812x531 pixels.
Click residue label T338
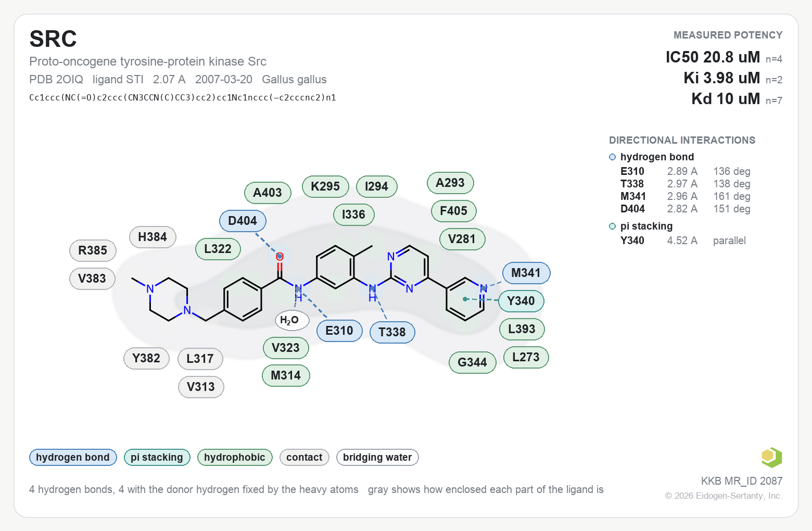pyautogui.click(x=392, y=332)
